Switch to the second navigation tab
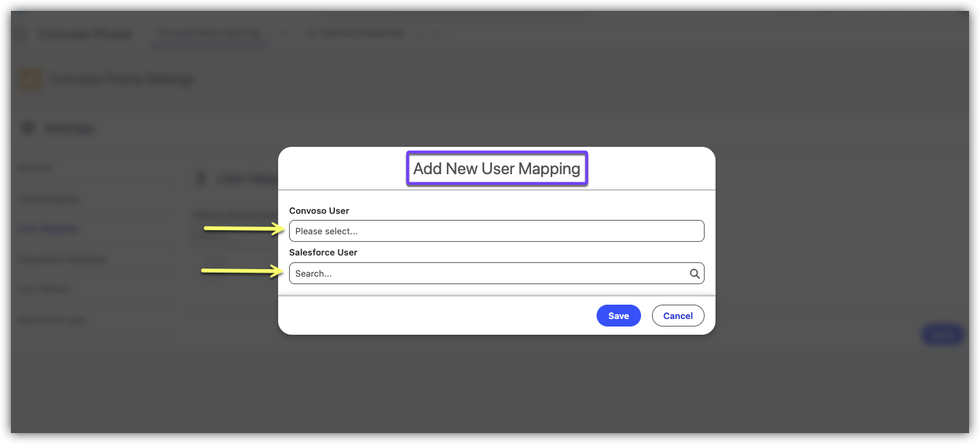The image size is (980, 444). pyautogui.click(x=355, y=33)
